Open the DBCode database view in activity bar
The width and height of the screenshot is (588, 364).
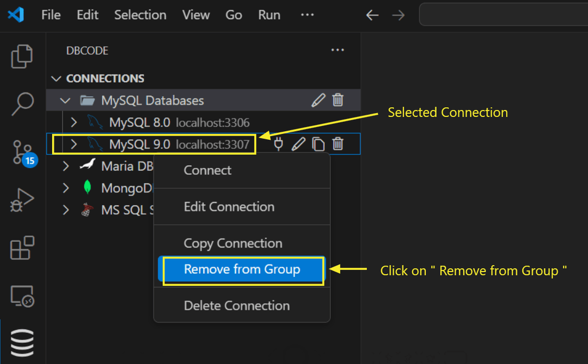[22, 343]
